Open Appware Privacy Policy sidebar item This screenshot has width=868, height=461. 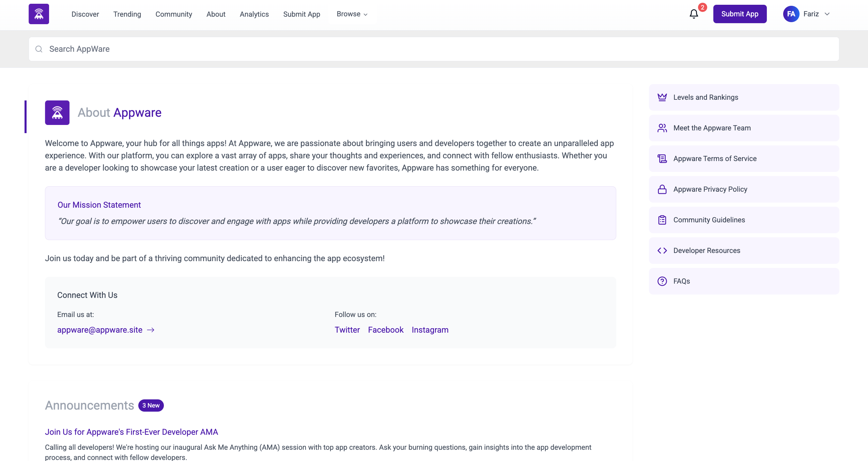click(744, 189)
